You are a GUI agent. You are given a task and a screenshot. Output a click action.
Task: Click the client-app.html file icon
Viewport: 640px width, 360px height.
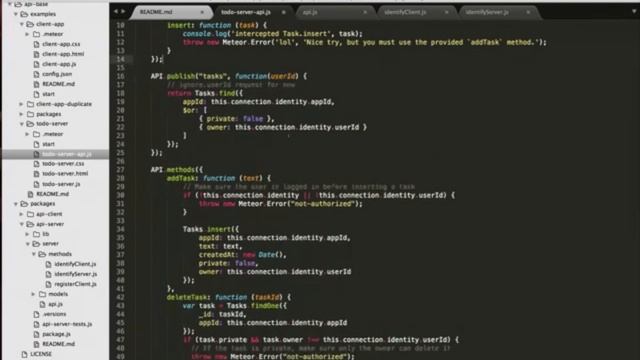(36, 54)
